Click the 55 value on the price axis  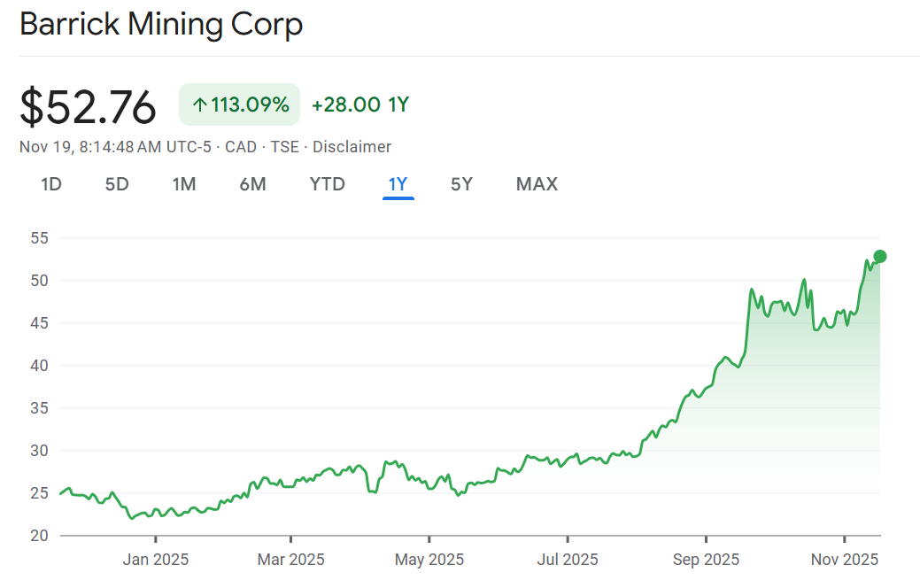pyautogui.click(x=38, y=238)
